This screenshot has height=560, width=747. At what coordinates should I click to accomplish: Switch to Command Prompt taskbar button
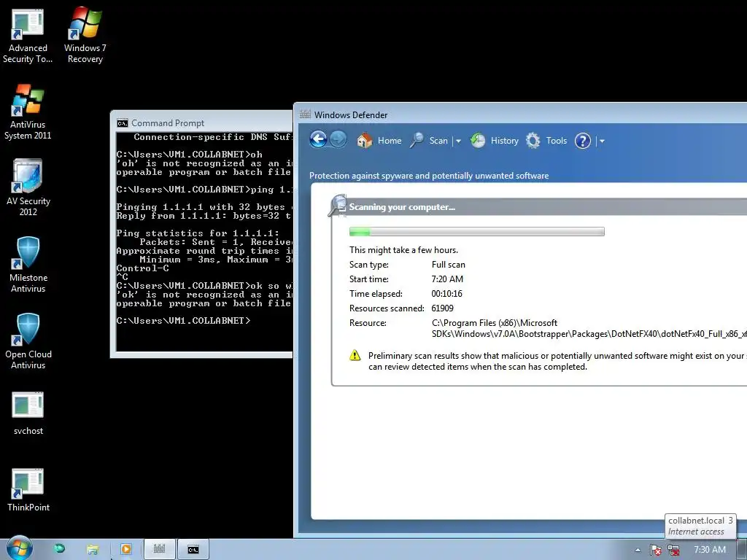(x=193, y=549)
